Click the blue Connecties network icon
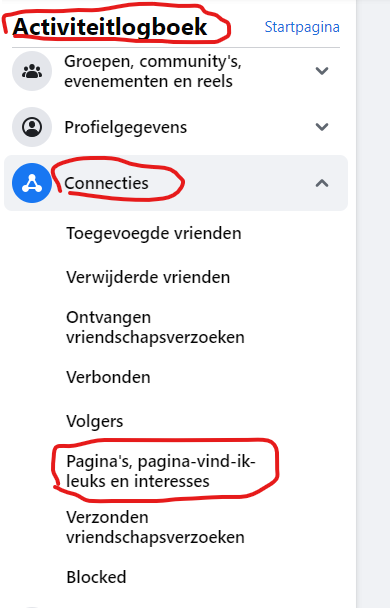The width and height of the screenshot is (390, 608). coord(32,183)
